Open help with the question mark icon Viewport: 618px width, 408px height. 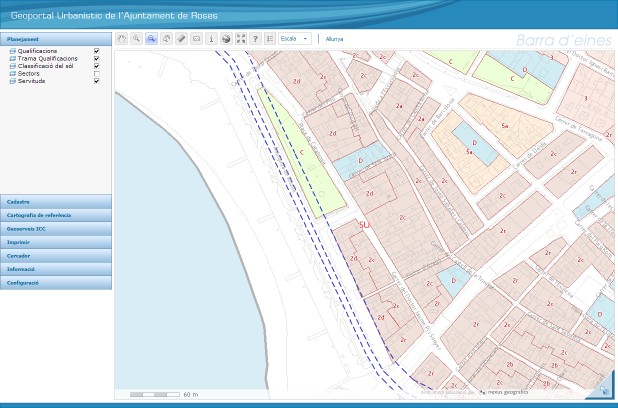[256, 38]
